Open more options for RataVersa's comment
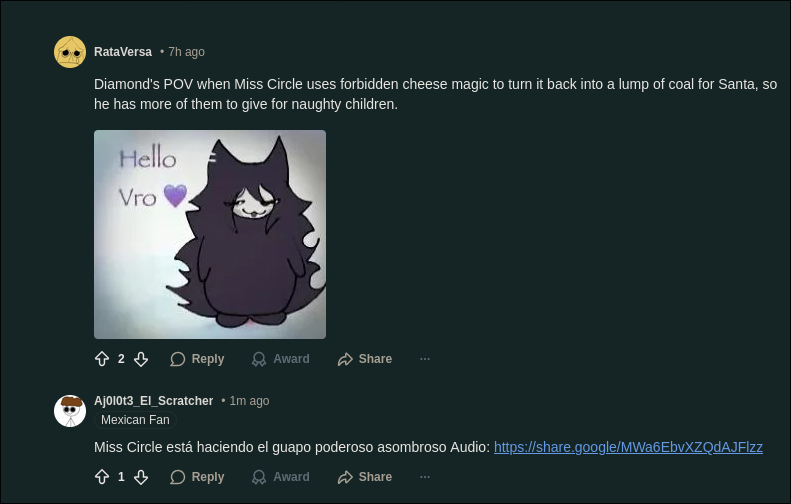 (425, 359)
